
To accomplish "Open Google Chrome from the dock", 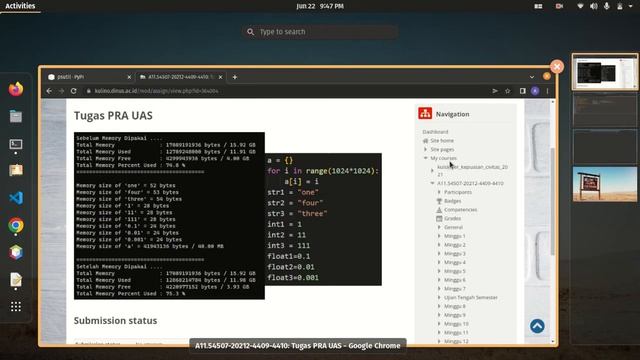I will tap(16, 225).
